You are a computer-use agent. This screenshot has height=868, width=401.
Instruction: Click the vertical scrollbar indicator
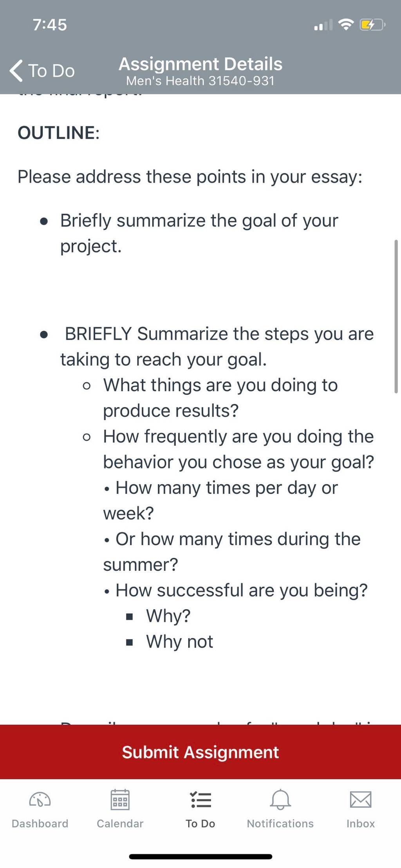click(396, 316)
